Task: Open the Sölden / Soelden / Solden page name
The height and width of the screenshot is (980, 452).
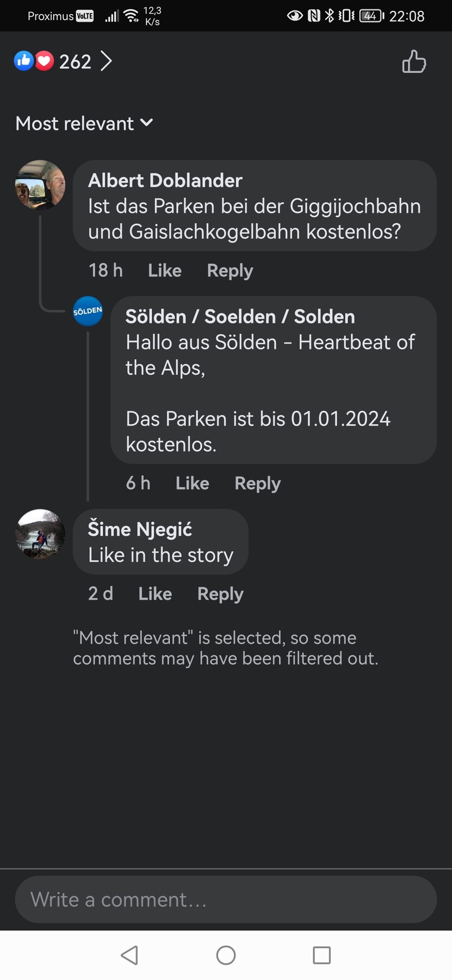Action: [x=240, y=317]
